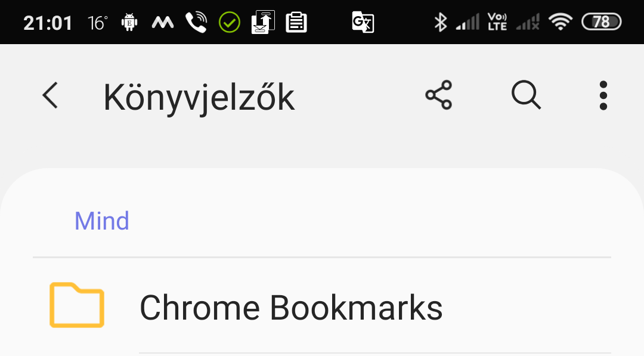Open the Chrome Bookmarks folder icon
Image resolution: width=644 pixels, height=356 pixels.
tap(77, 305)
